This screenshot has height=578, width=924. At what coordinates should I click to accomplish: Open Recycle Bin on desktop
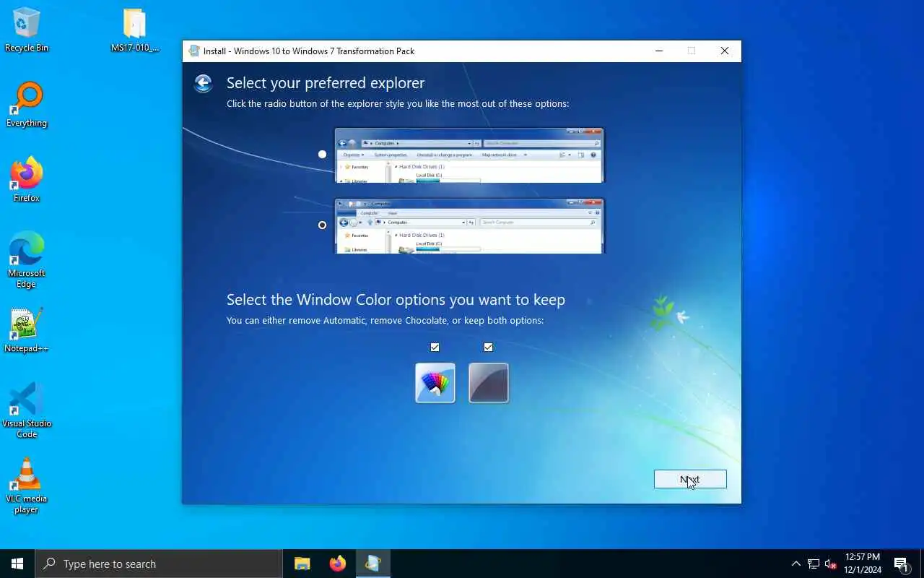click(x=27, y=30)
